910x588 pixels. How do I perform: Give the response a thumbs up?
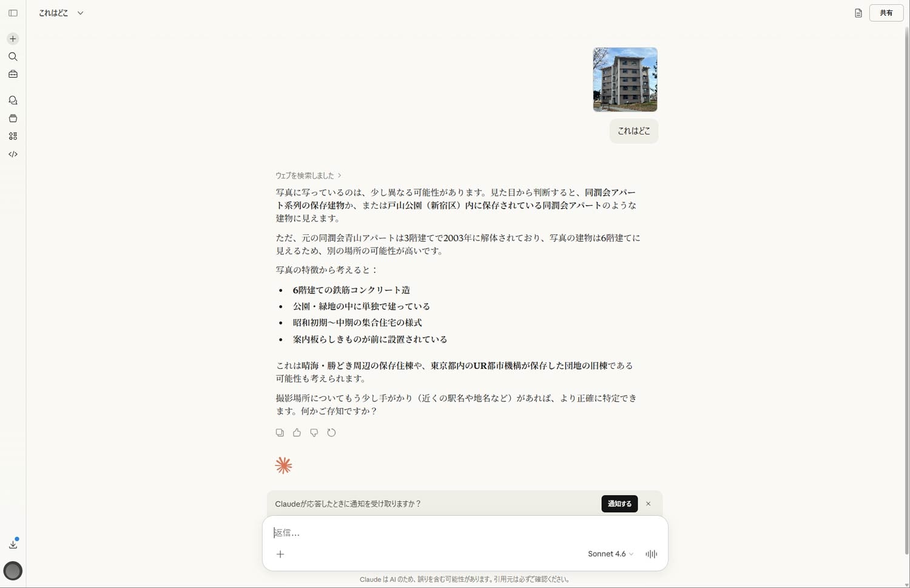pyautogui.click(x=297, y=432)
